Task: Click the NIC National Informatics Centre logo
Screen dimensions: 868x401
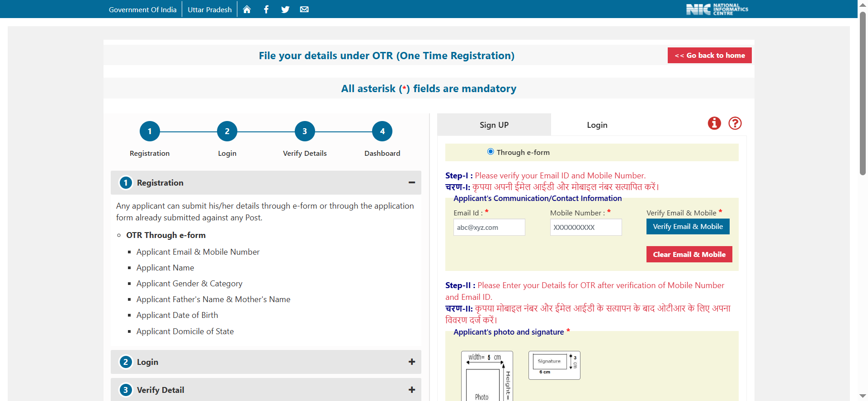Action: tap(717, 9)
